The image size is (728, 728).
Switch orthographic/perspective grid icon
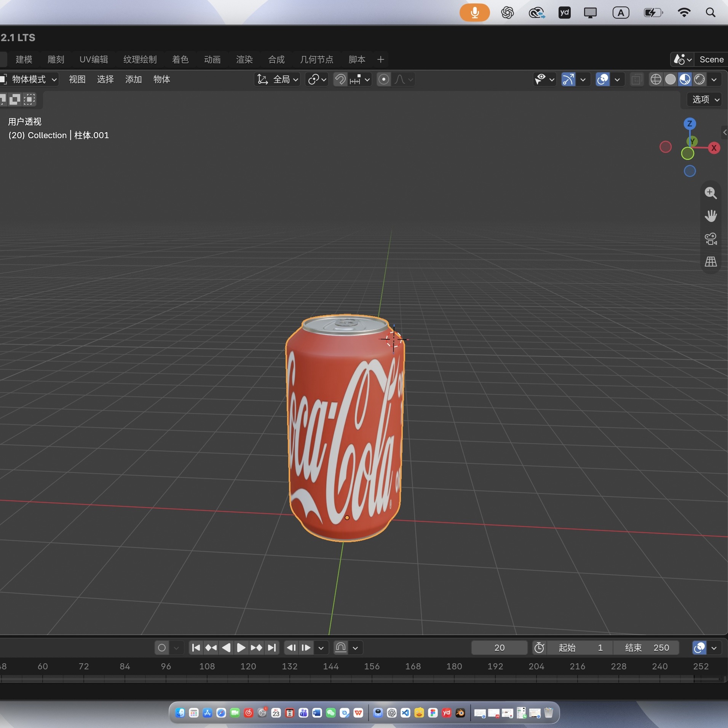pos(710,262)
